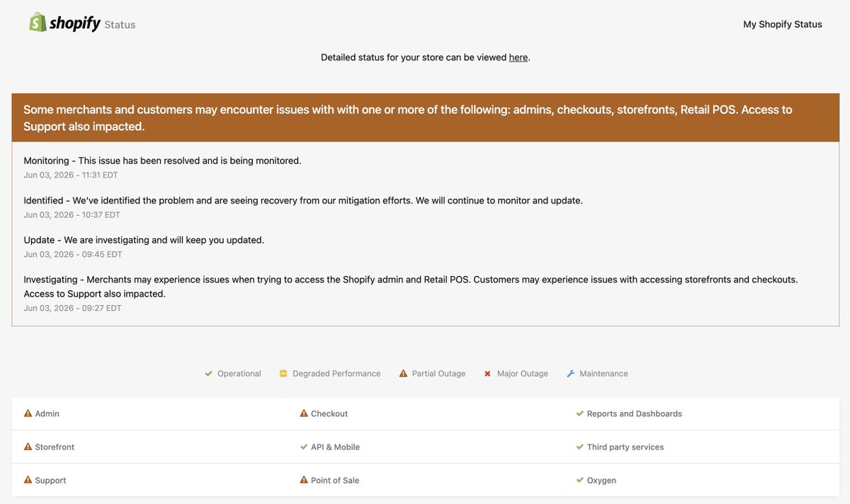The height and width of the screenshot is (504, 850).
Task: Click the Jun 03, 2026 - 09:27 EDT timestamp
Action: [72, 308]
